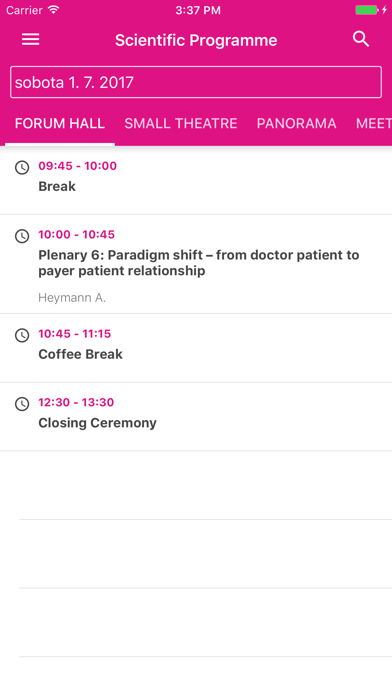This screenshot has height=696, width=392.
Task: Click the clock icon beside Coffee Break
Action: [22, 335]
